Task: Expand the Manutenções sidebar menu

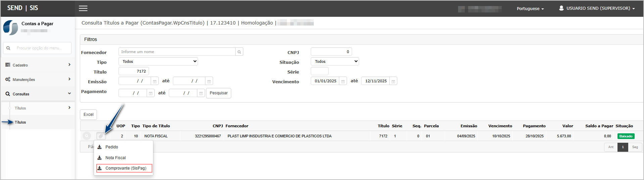Action: click(x=38, y=80)
